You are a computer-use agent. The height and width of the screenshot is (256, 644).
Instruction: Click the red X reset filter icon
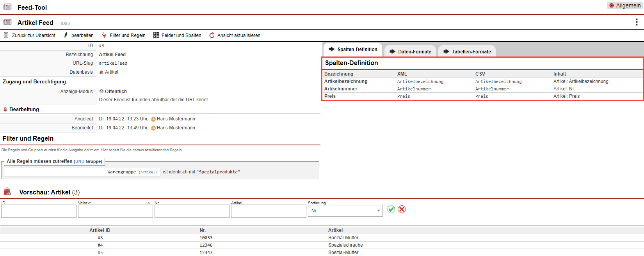coord(402,209)
